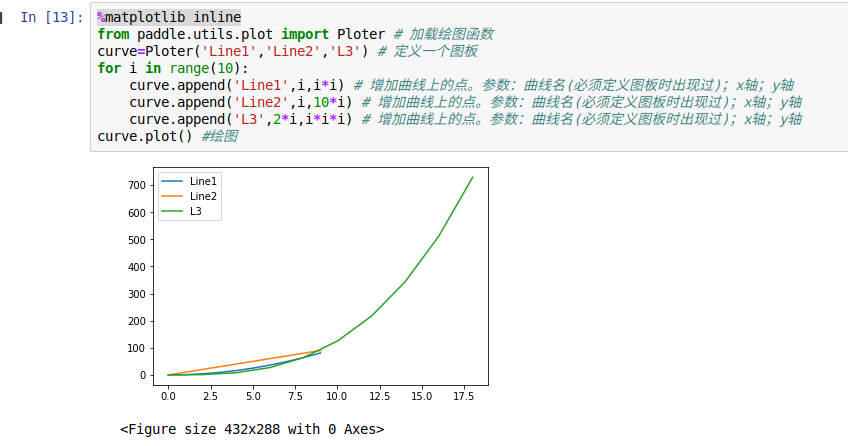Click the y-axis label 300
The height and width of the screenshot is (446, 848).
click(137, 294)
